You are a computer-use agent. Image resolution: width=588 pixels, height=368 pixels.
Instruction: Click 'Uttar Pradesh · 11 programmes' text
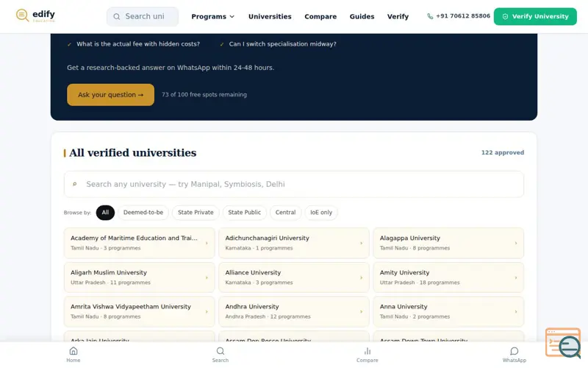pos(110,283)
